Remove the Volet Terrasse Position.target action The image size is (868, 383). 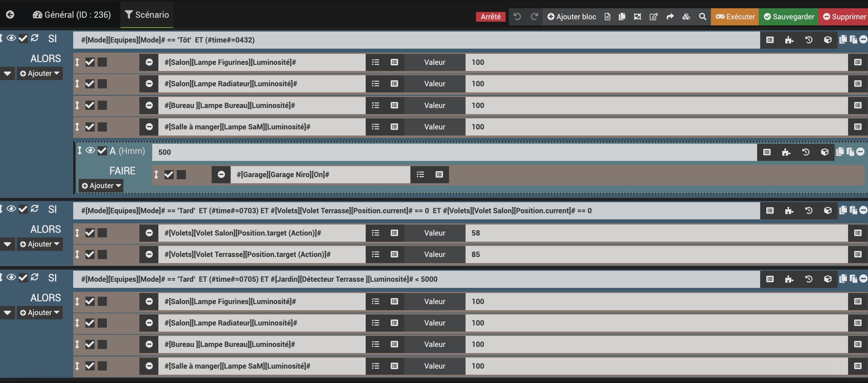click(149, 255)
